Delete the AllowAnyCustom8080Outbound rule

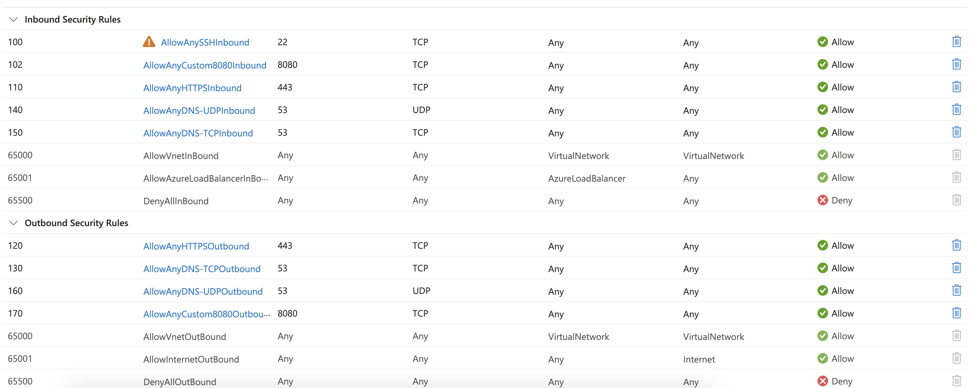click(x=956, y=313)
